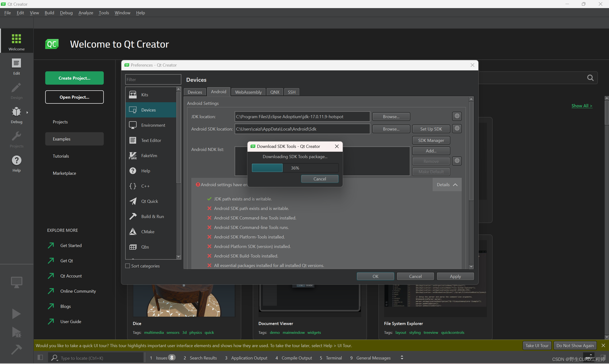Click OK in Preferences dialog

pyautogui.click(x=375, y=276)
